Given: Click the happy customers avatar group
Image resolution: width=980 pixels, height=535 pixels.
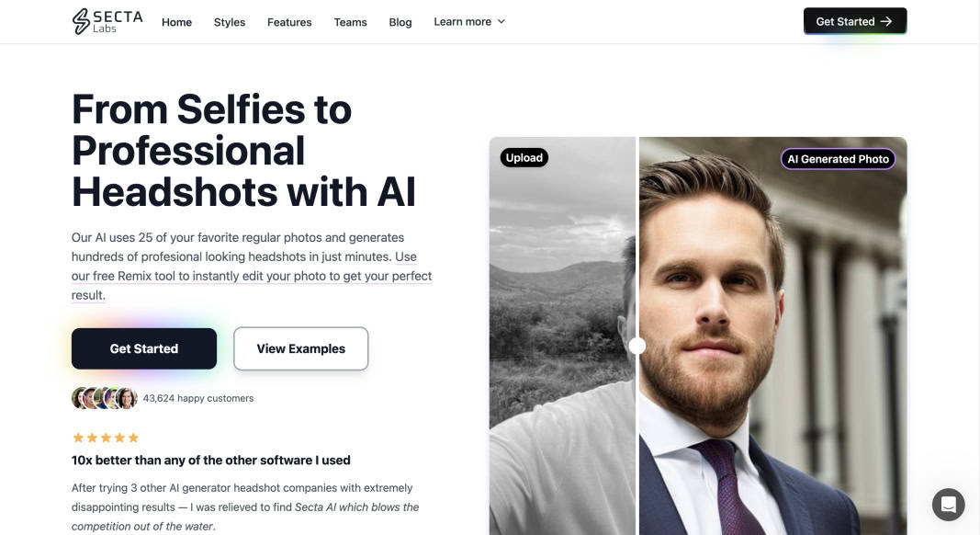Looking at the screenshot, I should pyautogui.click(x=105, y=398).
